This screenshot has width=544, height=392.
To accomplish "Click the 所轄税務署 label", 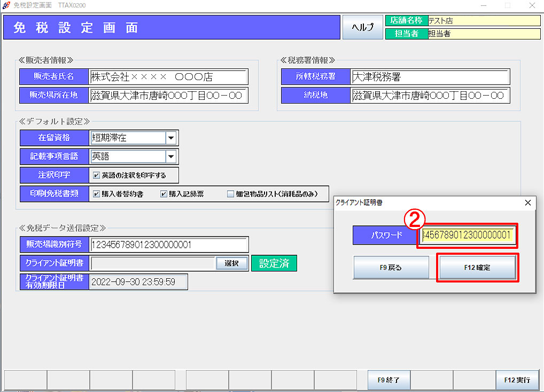I will 316,76.
